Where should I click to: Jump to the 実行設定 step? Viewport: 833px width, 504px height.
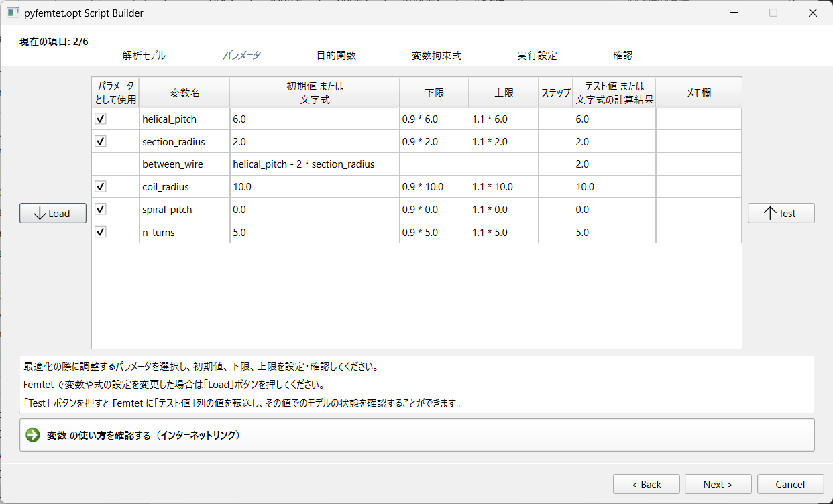pyautogui.click(x=537, y=56)
